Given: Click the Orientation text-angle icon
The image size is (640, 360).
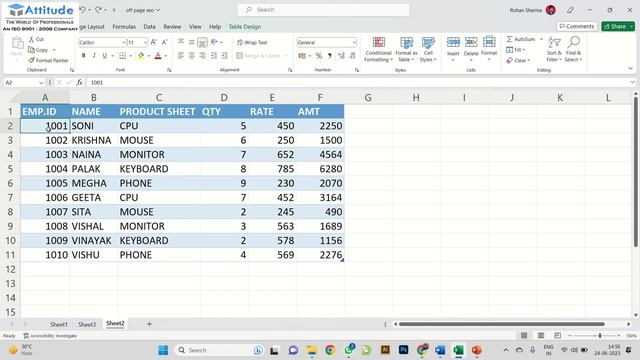Looking at the screenshot, I should 214,42.
